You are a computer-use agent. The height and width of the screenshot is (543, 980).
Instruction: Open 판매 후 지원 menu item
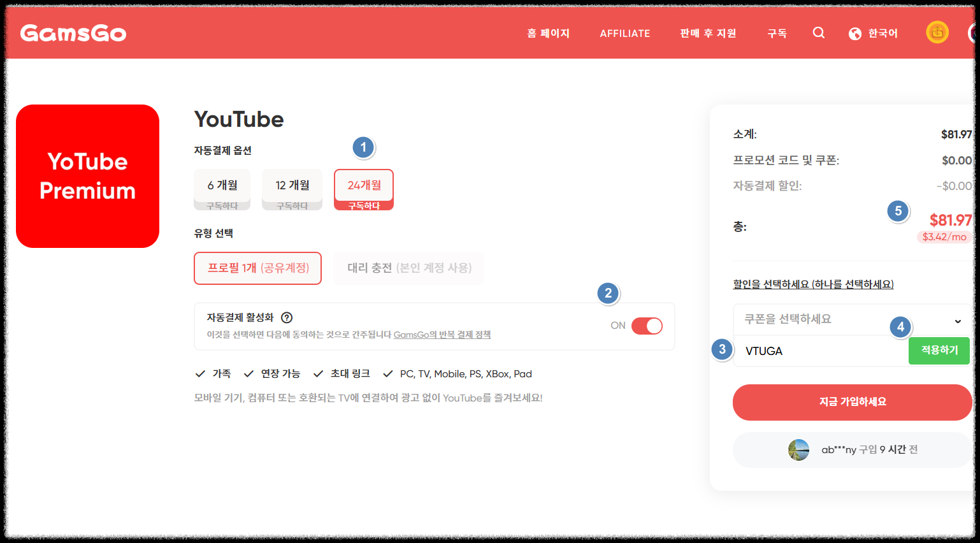click(708, 33)
